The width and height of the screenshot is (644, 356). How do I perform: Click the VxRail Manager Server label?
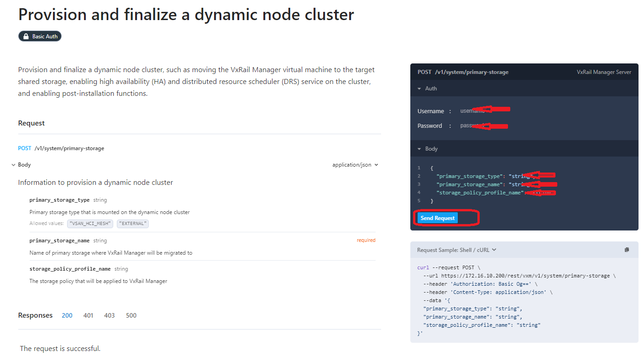click(x=603, y=72)
